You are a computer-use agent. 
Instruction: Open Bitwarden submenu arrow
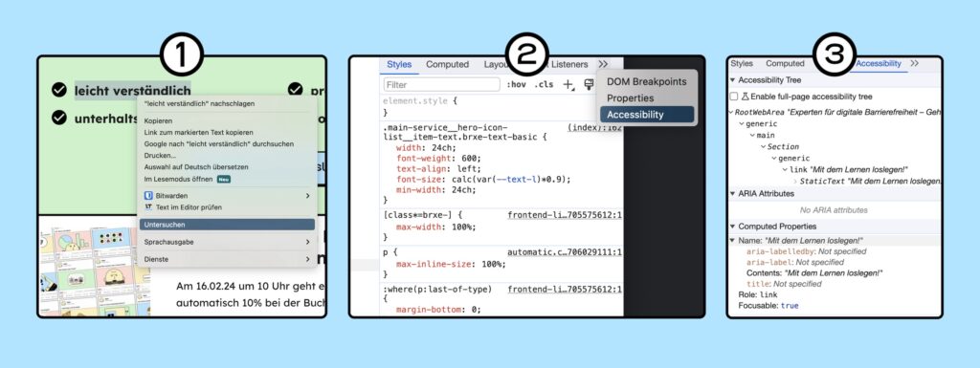pos(307,196)
